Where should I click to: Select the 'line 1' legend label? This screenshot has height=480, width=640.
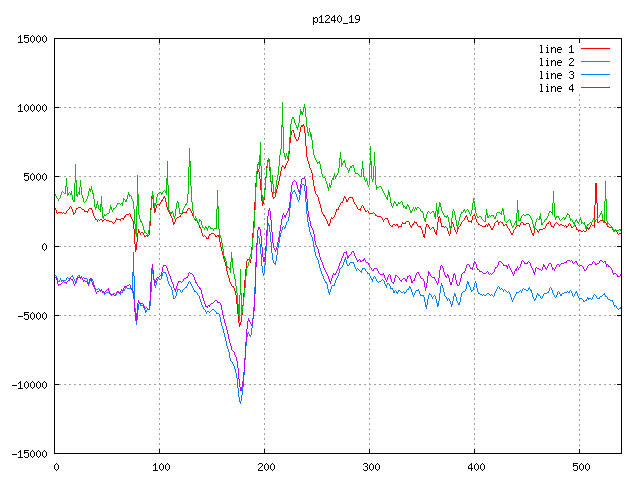(557, 49)
